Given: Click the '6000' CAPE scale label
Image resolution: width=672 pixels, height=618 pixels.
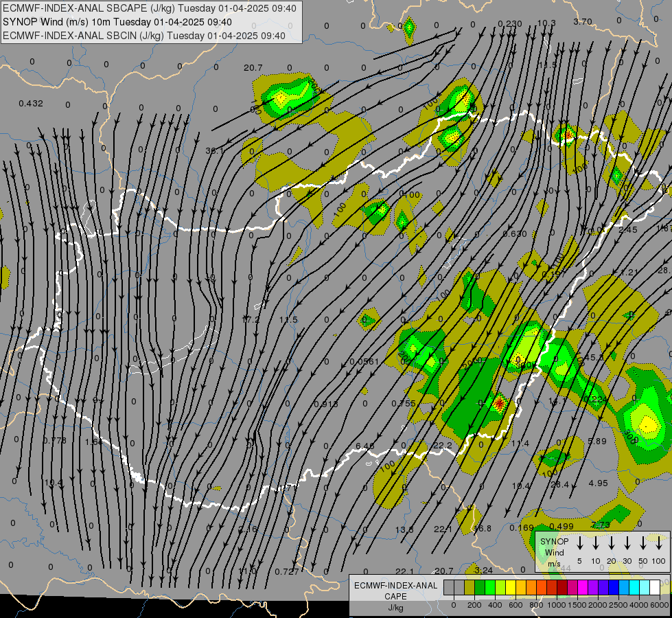Looking at the screenshot, I should pyautogui.click(x=659, y=605).
